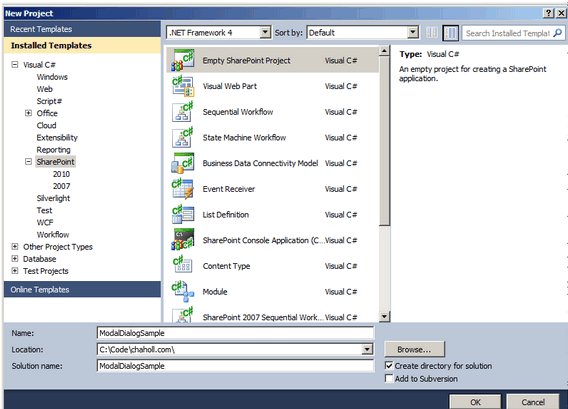Viewport: 568px width, 409px height.
Task: Select the 2007 SharePoint subcategory
Action: [x=61, y=186]
